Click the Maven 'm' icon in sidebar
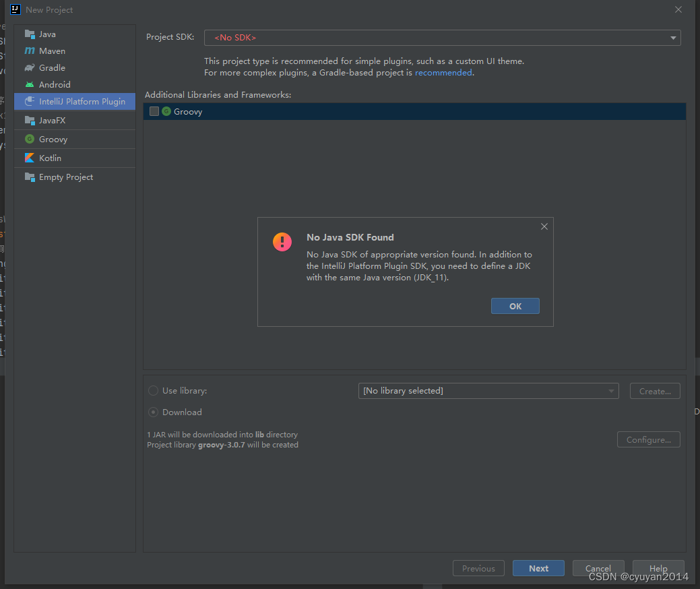The height and width of the screenshot is (589, 700). (x=30, y=51)
